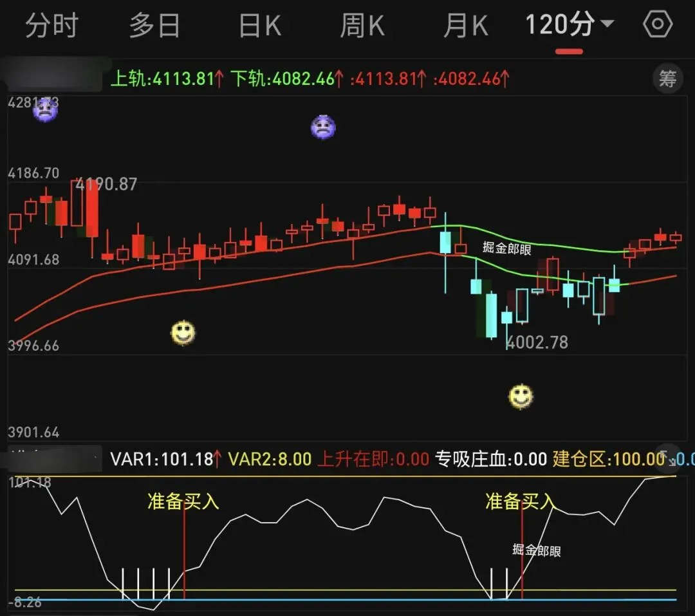Viewport: 695px width, 616px height.
Task: Tap the 筹 chip distribution button
Action: [x=667, y=79]
